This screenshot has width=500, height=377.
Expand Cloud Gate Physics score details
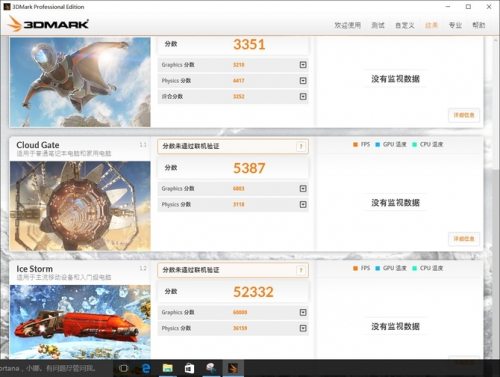point(303,204)
